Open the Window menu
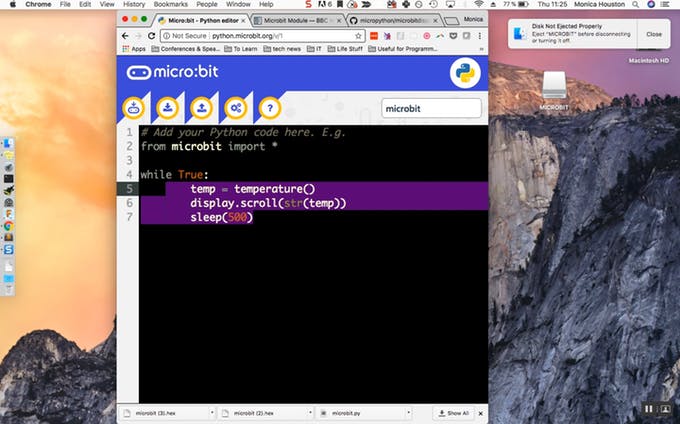 tap(238, 4)
